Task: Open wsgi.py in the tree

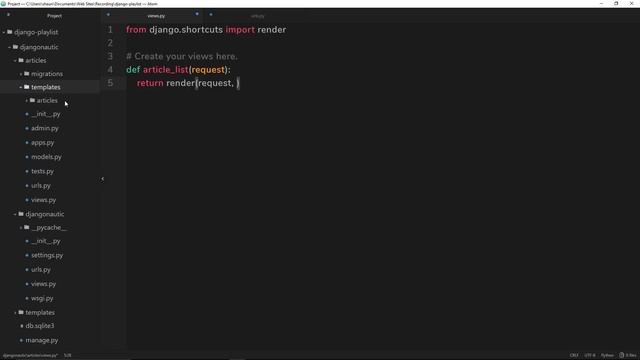Action: coord(42,298)
